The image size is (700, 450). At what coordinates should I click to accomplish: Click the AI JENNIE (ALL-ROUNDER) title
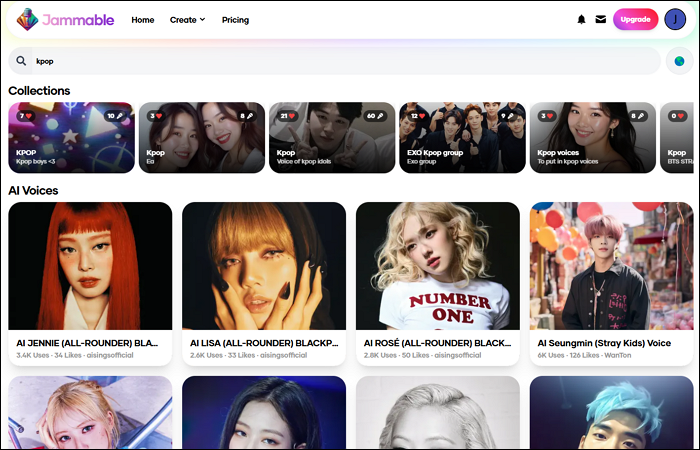(87, 343)
